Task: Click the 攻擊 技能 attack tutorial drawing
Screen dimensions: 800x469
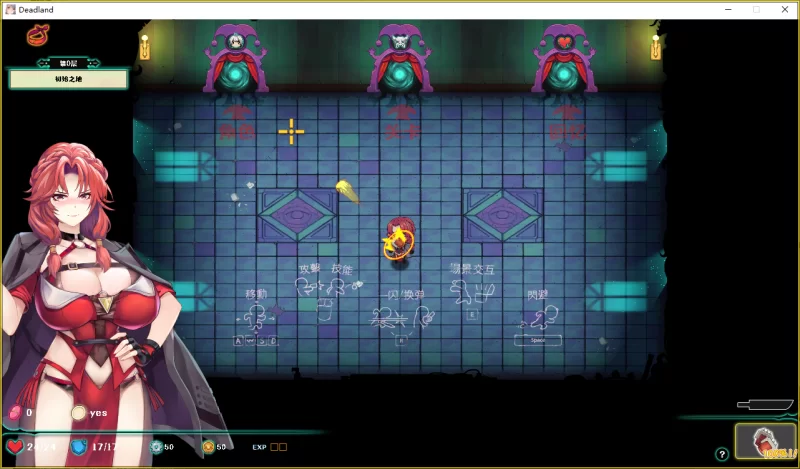Action: (328, 291)
